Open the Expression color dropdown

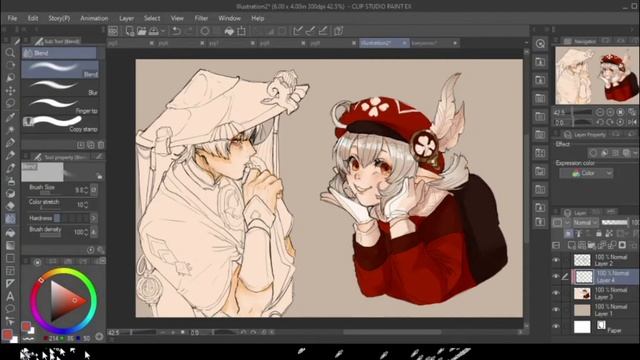click(x=586, y=173)
